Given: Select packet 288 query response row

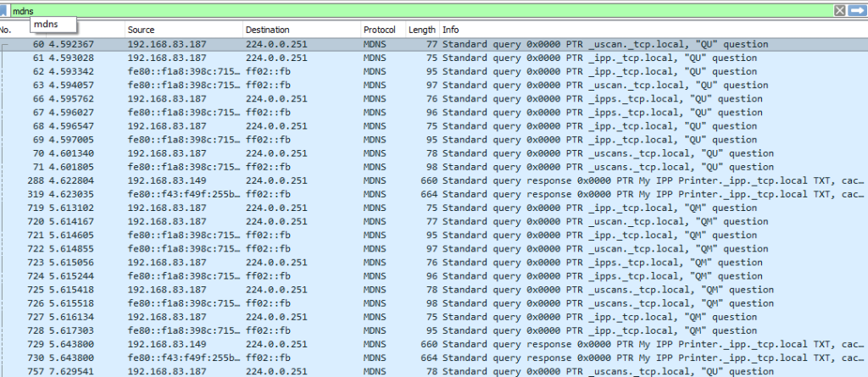Looking at the screenshot, I should tap(424, 180).
